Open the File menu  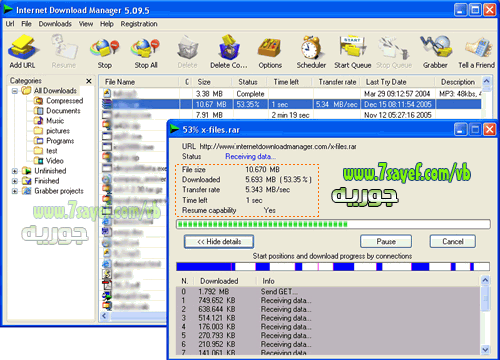26,24
